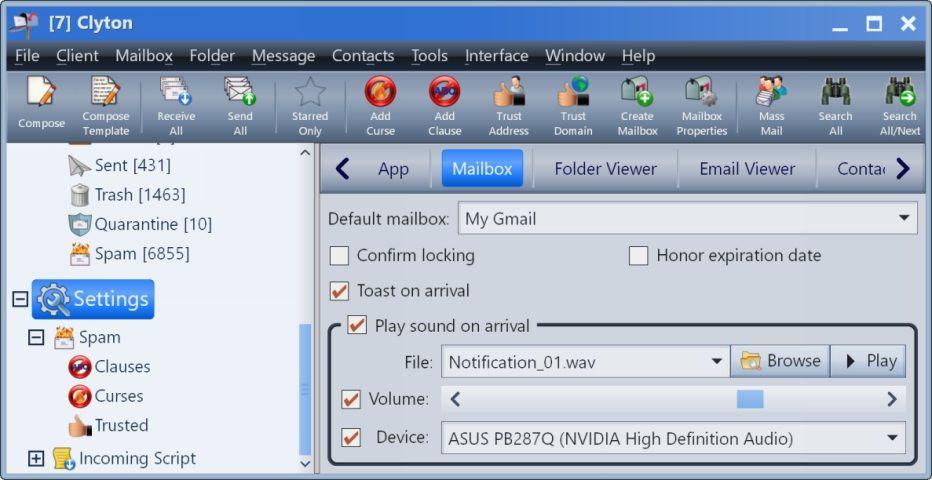Expand the Incoming Script tree node
Viewport: 932px width, 480px height.
pos(36,459)
